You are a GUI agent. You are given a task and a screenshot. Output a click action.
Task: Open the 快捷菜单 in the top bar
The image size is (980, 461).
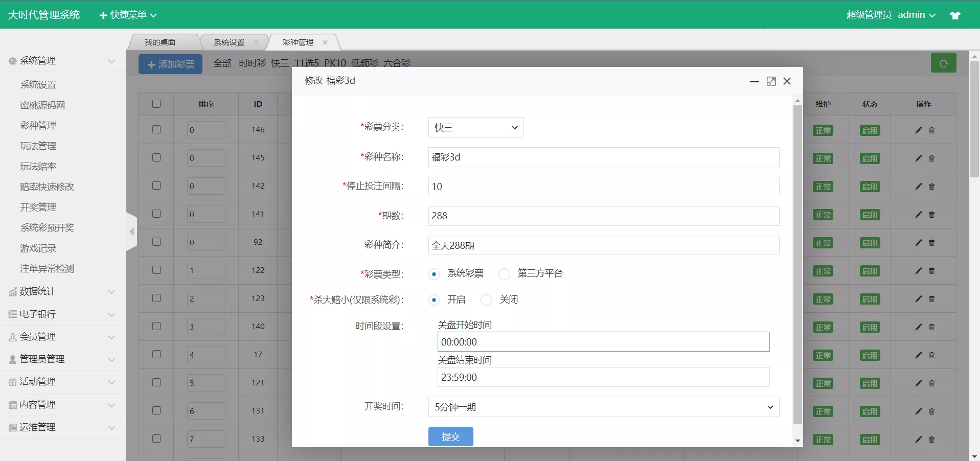127,14
